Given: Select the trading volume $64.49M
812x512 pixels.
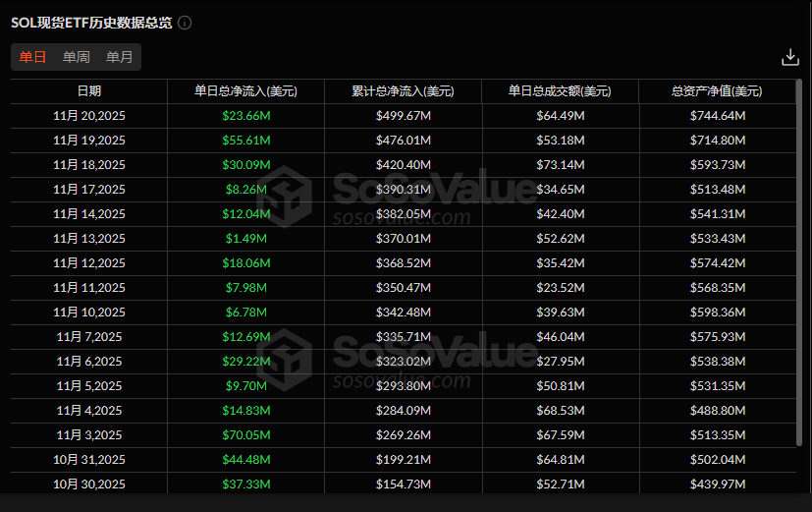Looking at the screenshot, I should 561,116.
